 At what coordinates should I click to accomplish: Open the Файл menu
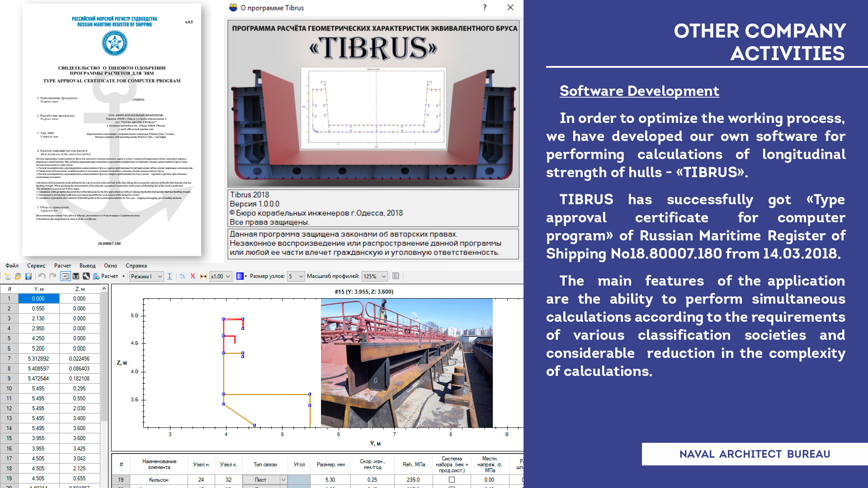click(12, 266)
